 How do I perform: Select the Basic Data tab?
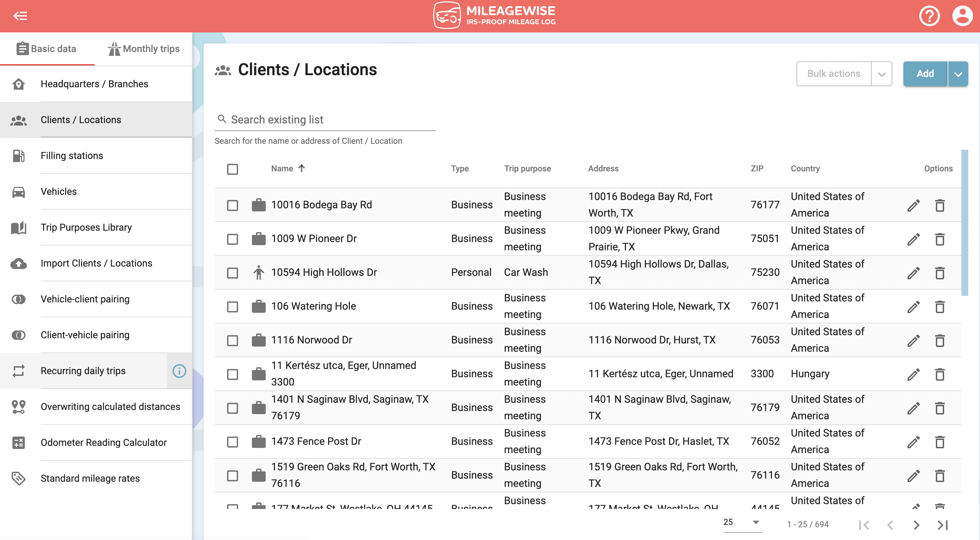(x=47, y=48)
